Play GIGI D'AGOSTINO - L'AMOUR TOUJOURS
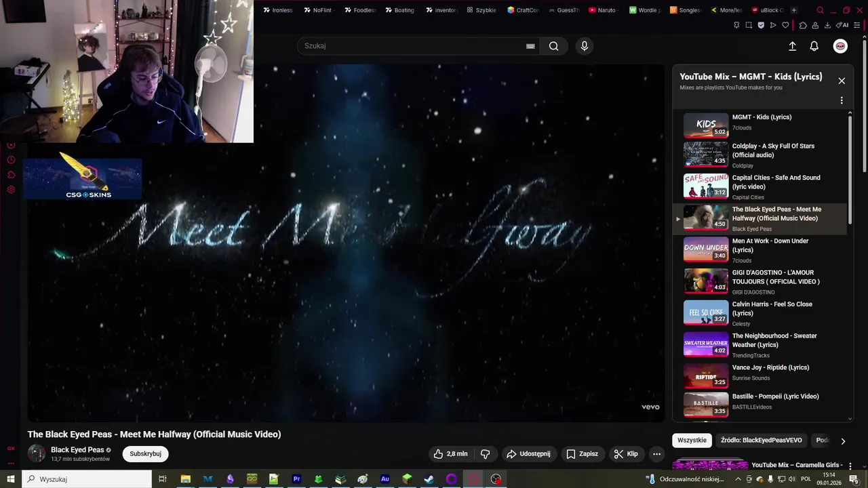This screenshot has height=488, width=868. point(759,282)
